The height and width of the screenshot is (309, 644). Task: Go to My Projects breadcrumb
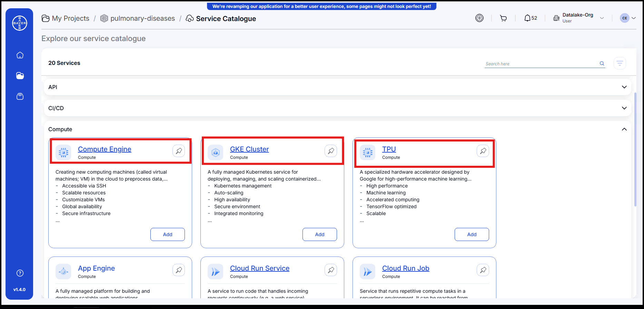66,18
